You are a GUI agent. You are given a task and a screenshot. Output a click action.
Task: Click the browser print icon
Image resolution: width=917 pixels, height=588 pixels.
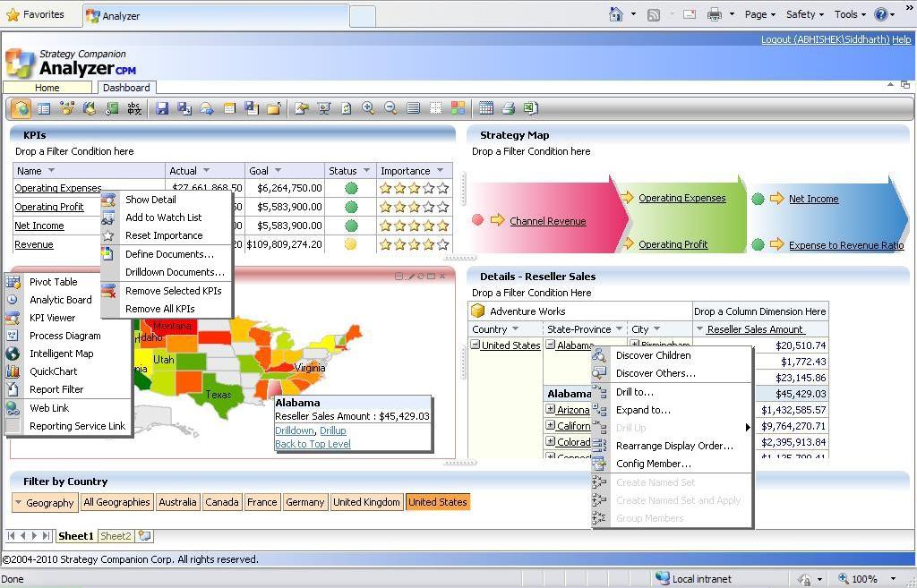pos(714,14)
